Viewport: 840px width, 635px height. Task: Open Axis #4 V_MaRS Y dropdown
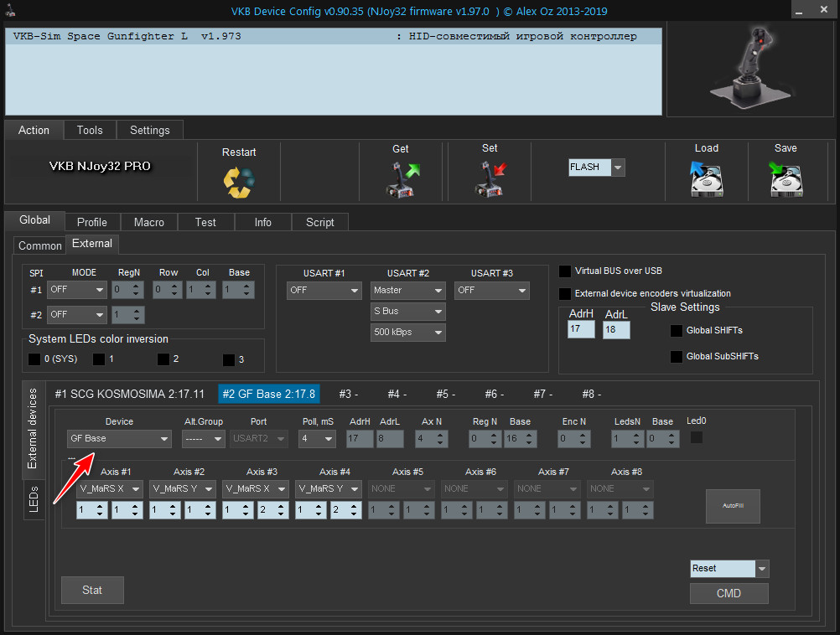pyautogui.click(x=329, y=489)
